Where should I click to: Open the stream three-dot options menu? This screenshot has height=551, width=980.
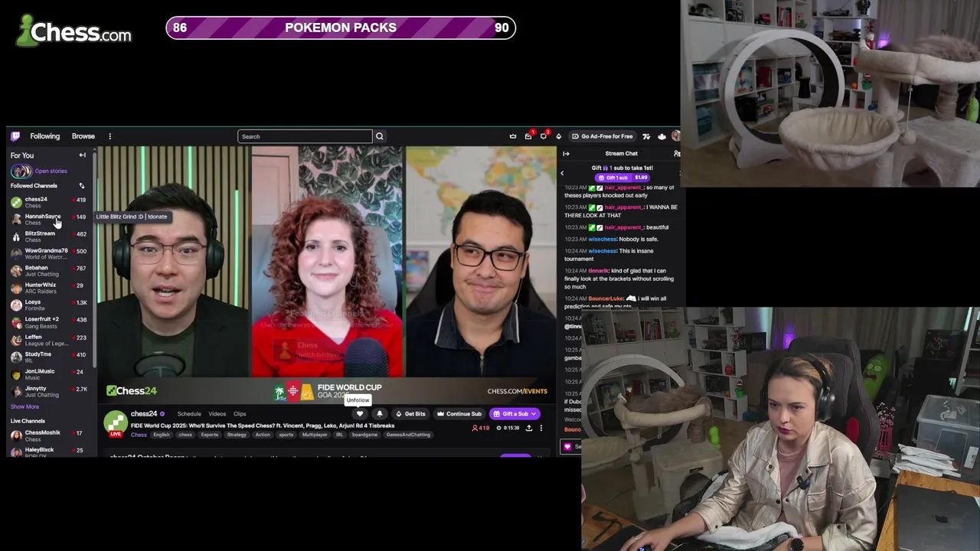pyautogui.click(x=541, y=428)
